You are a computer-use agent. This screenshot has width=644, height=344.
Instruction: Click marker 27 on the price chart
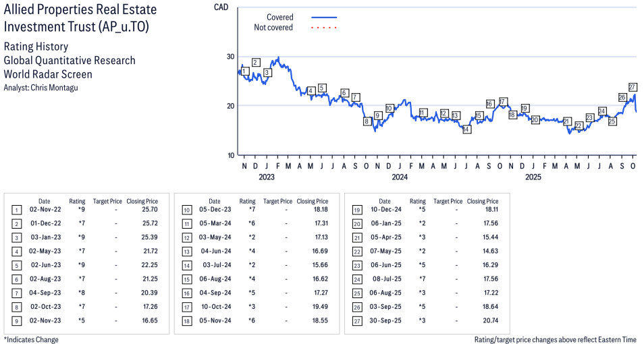[x=633, y=87]
